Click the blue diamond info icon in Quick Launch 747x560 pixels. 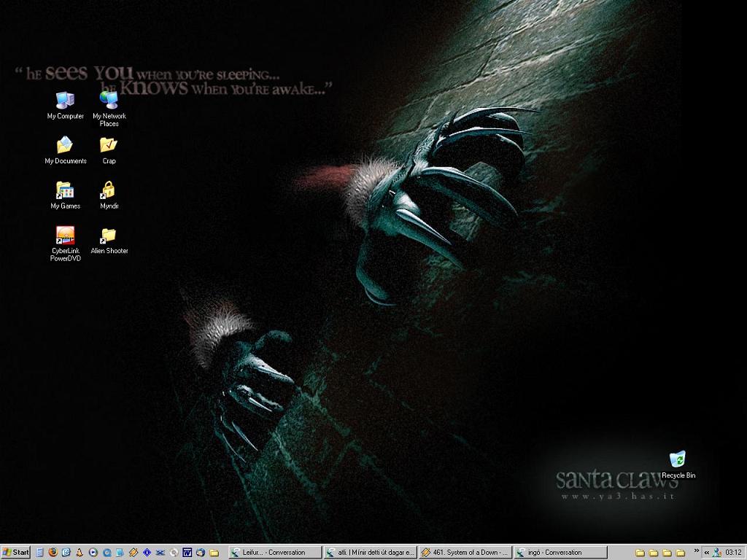click(x=147, y=553)
